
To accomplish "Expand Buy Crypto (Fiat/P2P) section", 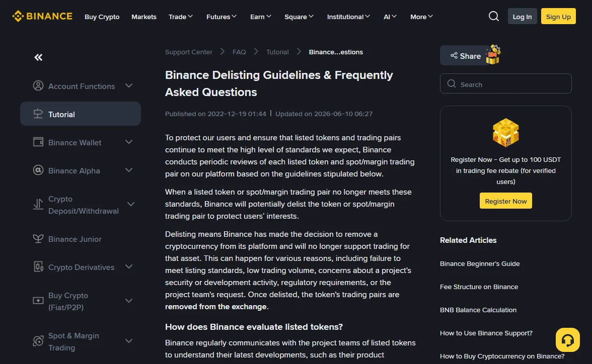I will (x=129, y=301).
